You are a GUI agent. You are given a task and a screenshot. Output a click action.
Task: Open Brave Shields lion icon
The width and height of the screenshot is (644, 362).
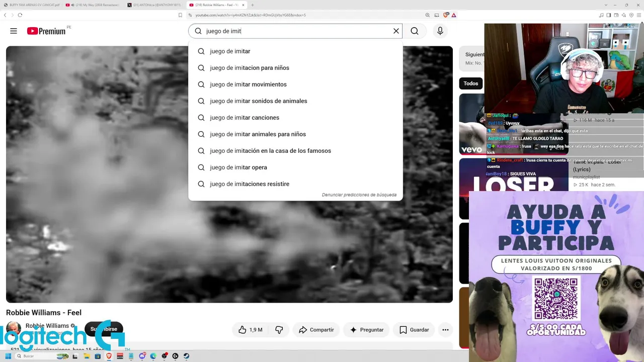446,15
